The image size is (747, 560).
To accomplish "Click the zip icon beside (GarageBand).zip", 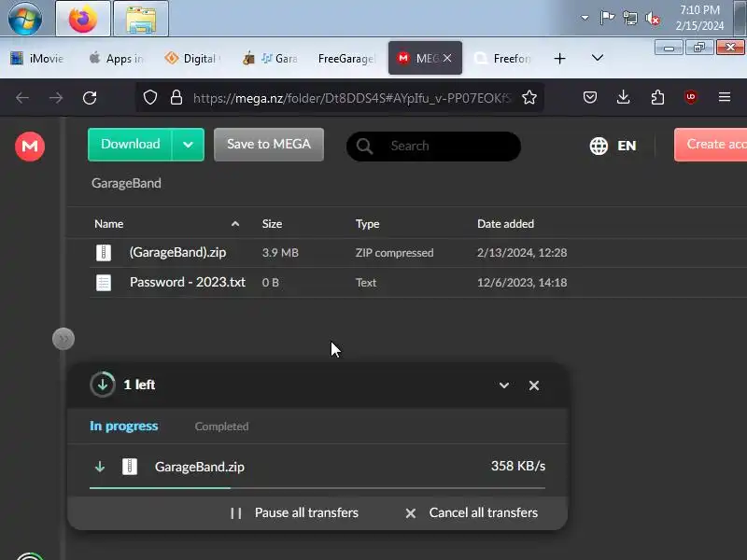I will [x=104, y=252].
